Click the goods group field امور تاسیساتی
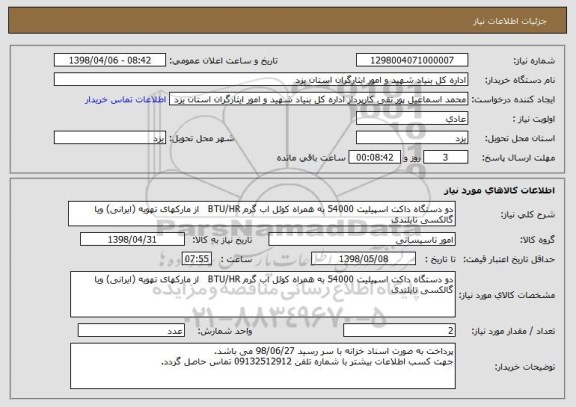 point(362,239)
